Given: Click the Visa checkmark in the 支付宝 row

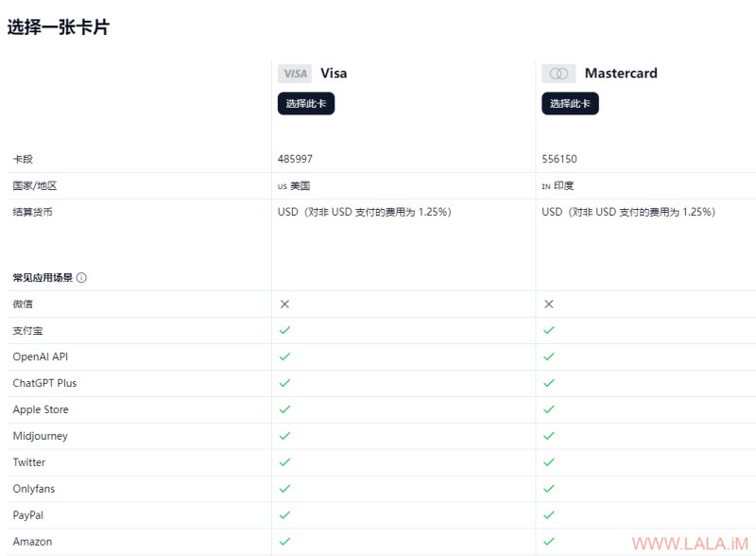Looking at the screenshot, I should pyautogui.click(x=285, y=330).
